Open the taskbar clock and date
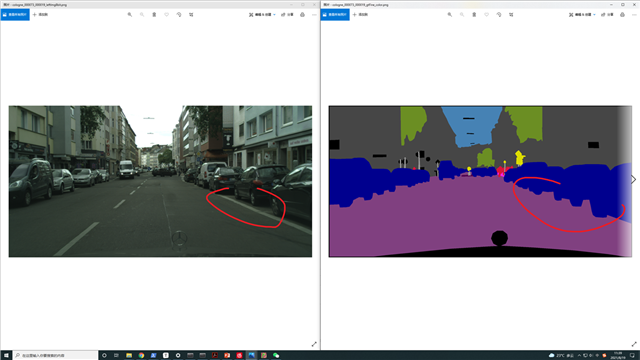The height and width of the screenshot is (360, 640). (618, 356)
